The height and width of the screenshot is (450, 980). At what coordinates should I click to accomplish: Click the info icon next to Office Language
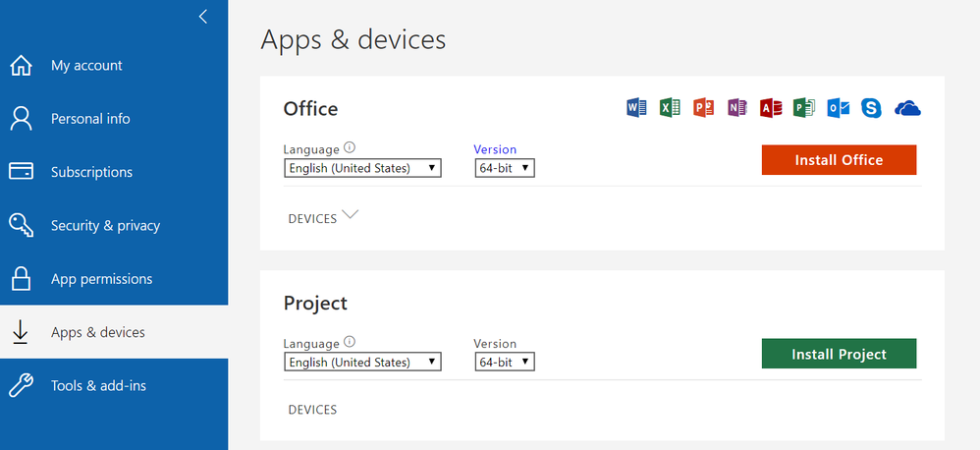point(350,148)
